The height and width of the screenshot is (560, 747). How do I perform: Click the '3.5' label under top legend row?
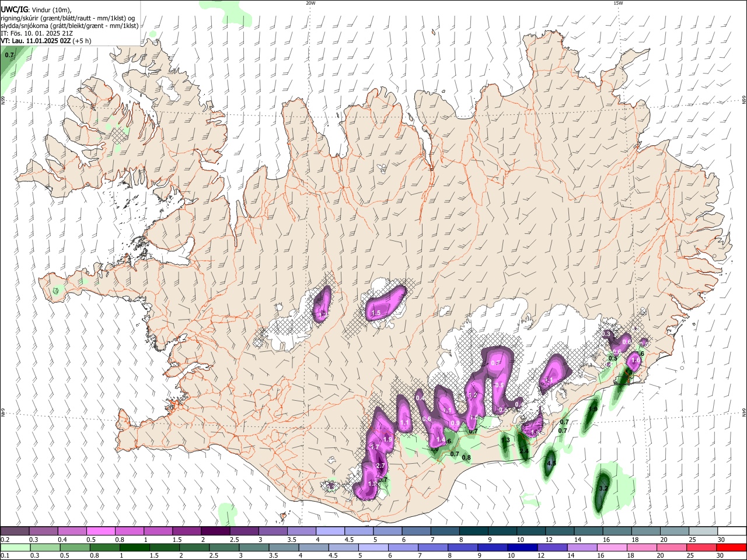[x=292, y=540]
